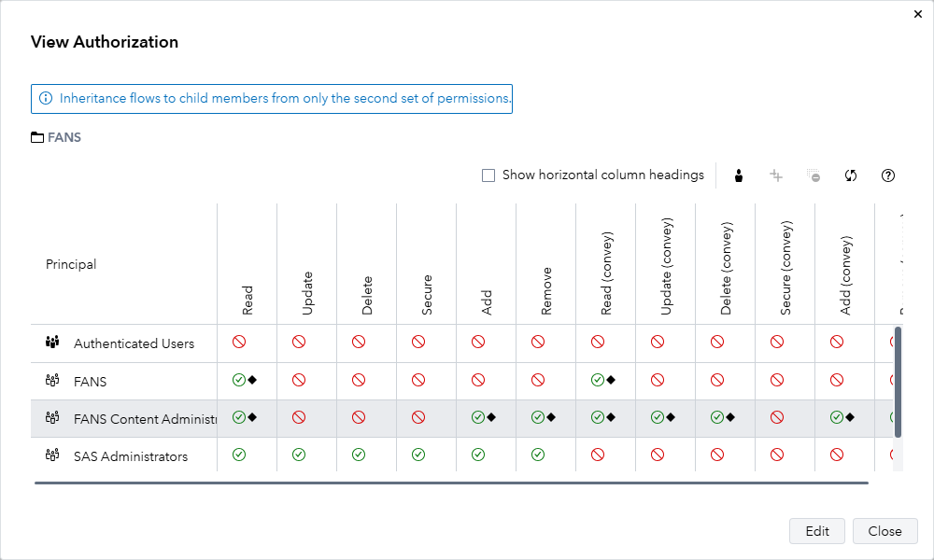Click the vertical scrollbar of the table
This screenshot has width=934, height=560.
pyautogui.click(x=898, y=381)
